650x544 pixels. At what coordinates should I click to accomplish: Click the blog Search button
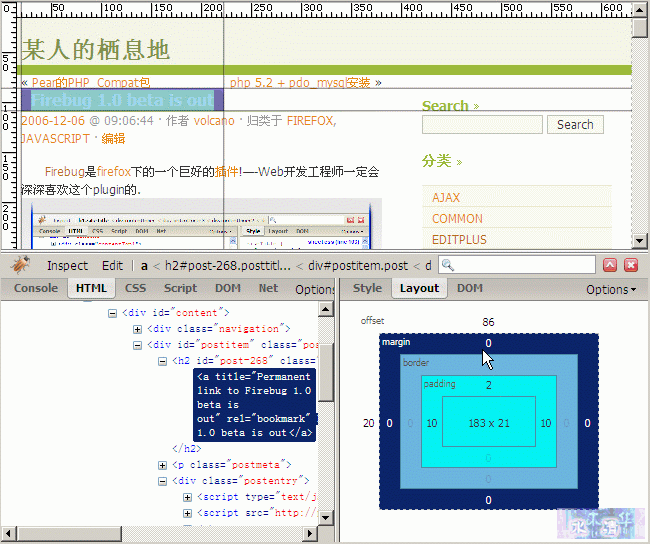(x=575, y=124)
